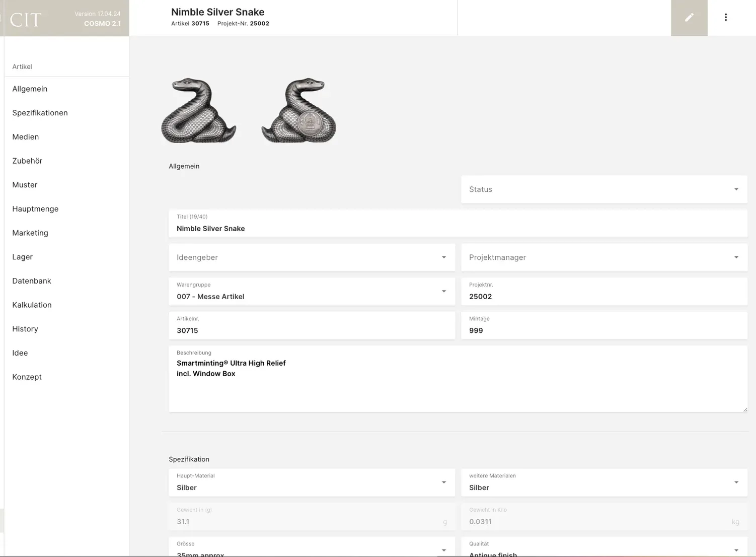
Task: Open the Spezifikationen section
Action: click(x=40, y=113)
